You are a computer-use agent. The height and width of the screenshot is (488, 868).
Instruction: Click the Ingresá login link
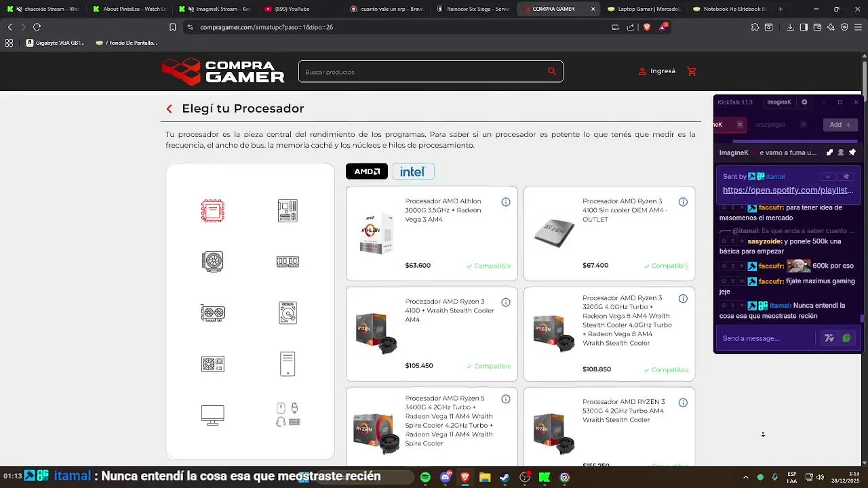(x=657, y=71)
